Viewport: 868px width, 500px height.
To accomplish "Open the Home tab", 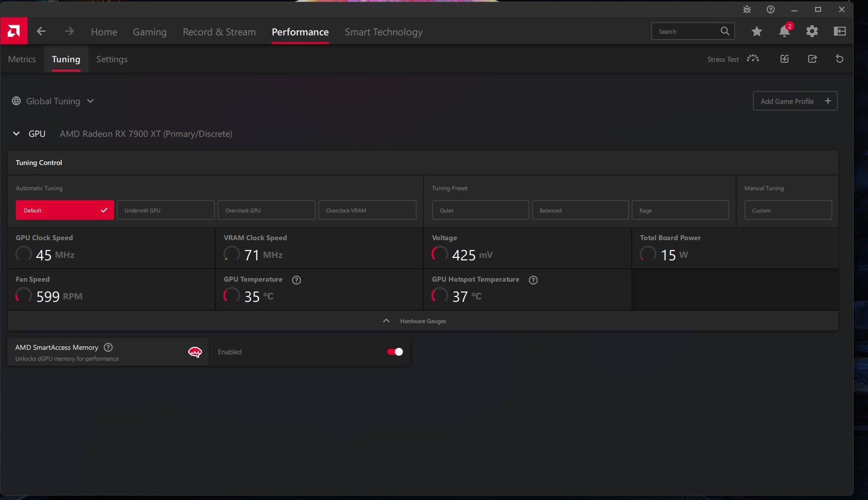I will [x=104, y=32].
